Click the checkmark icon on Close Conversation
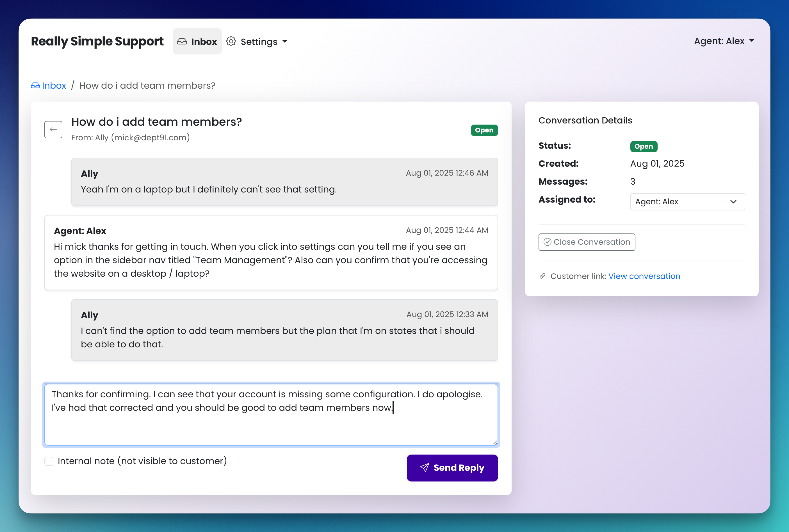 tap(547, 242)
